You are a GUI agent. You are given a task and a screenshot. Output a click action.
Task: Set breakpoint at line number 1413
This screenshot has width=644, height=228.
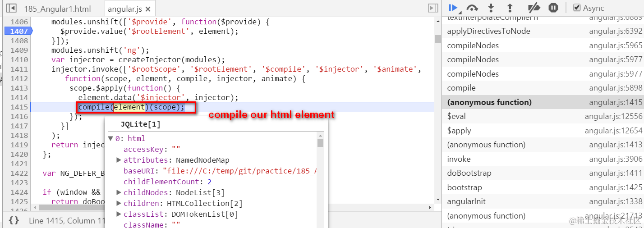[x=18, y=88]
